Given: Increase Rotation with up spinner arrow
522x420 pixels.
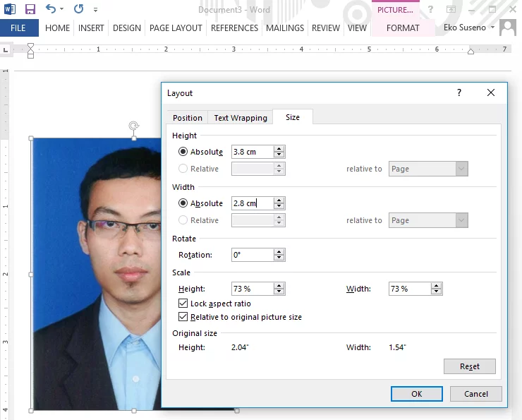Looking at the screenshot, I should pos(279,251).
